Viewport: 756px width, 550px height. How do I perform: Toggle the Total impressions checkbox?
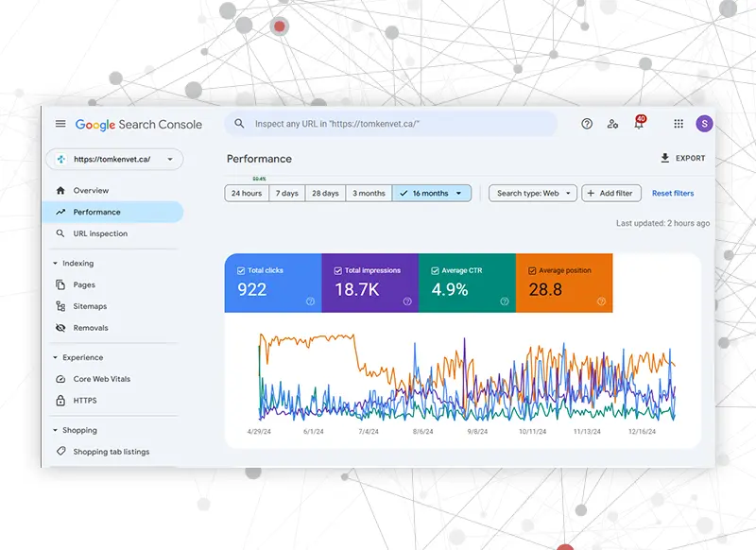(337, 270)
